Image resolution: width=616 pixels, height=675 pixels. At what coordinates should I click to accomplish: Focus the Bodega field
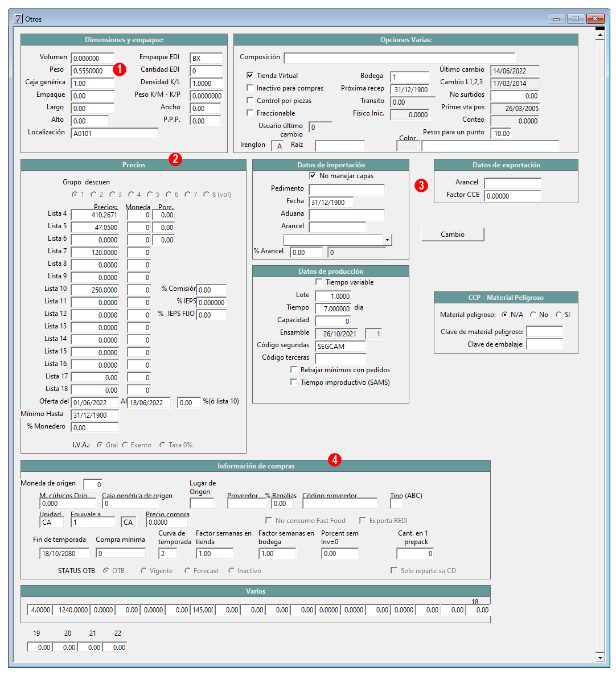pos(409,77)
